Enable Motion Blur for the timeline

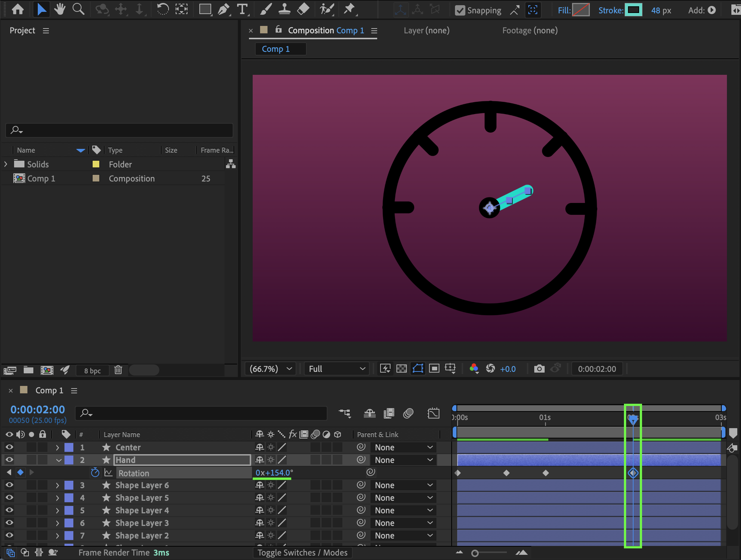[x=408, y=413]
